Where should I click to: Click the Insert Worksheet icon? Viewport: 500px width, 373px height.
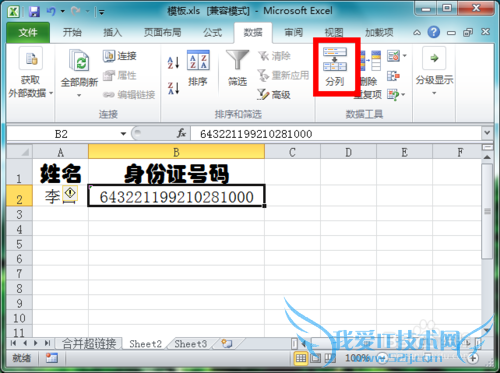tap(227, 343)
